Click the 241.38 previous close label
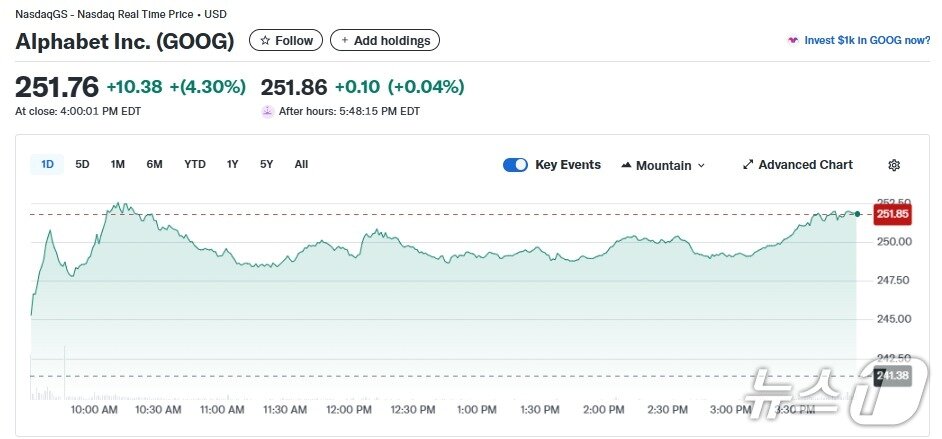This screenshot has height=439, width=942. (x=890, y=375)
